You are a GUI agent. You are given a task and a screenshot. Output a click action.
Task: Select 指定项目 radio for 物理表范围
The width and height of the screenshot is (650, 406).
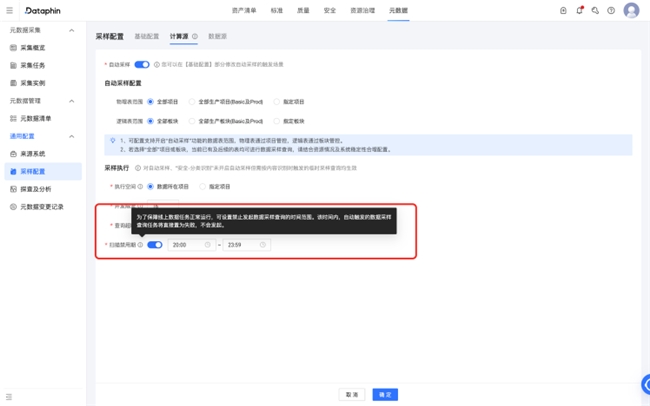(x=278, y=102)
